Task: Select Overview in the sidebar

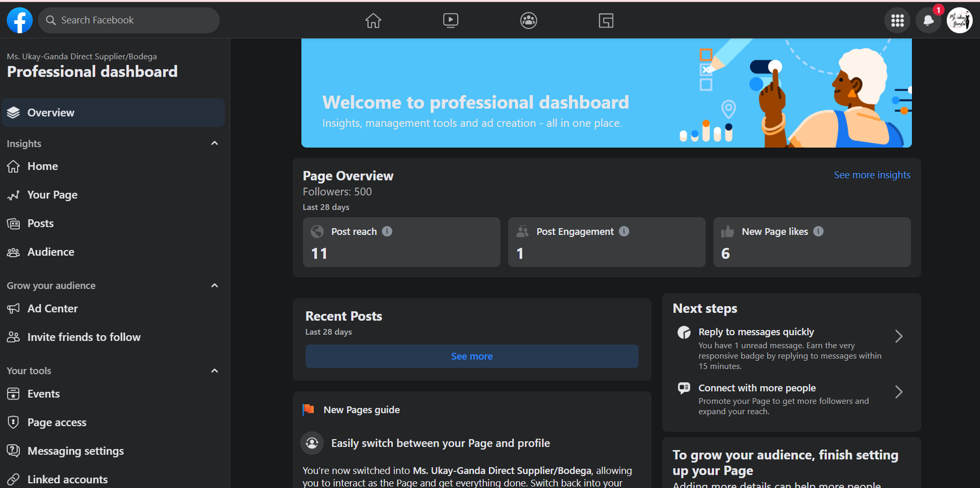Action: tap(113, 113)
